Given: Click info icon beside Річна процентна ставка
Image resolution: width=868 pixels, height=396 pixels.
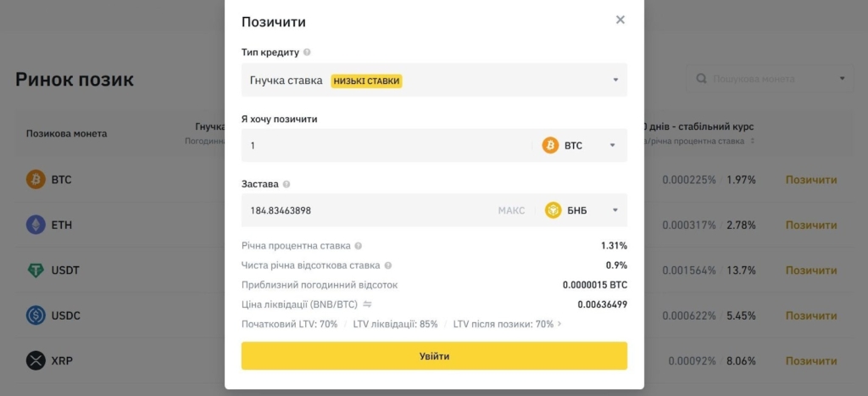Looking at the screenshot, I should point(359,246).
